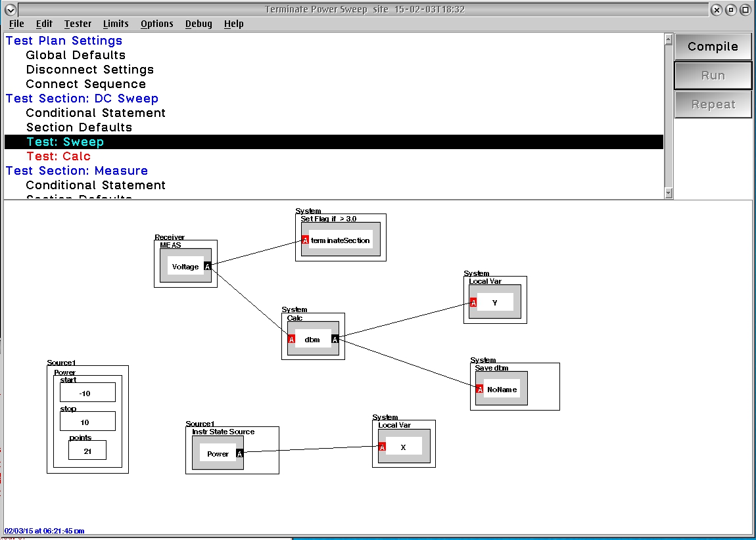Click the Compile button
The width and height of the screenshot is (756, 540).
713,46
